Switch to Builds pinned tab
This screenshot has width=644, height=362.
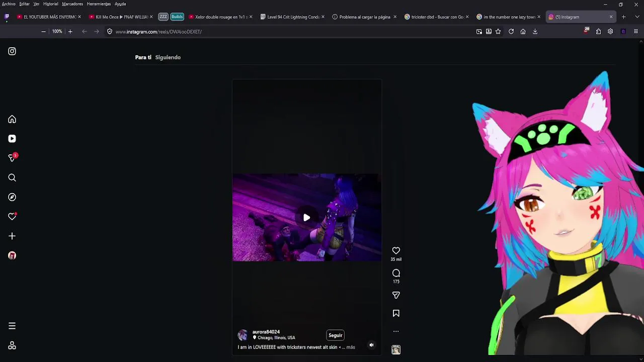[x=177, y=17]
